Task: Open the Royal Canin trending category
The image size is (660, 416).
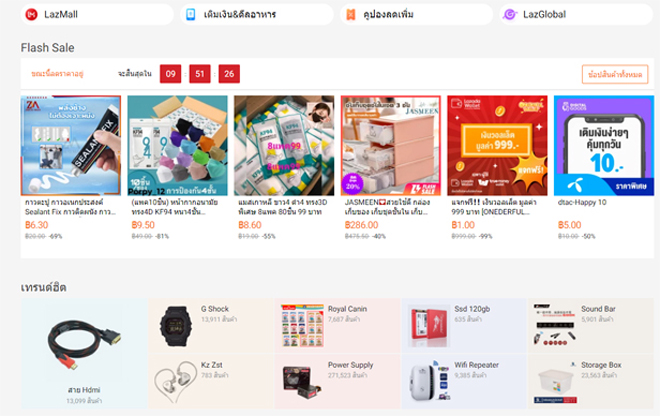Action: [x=338, y=325]
